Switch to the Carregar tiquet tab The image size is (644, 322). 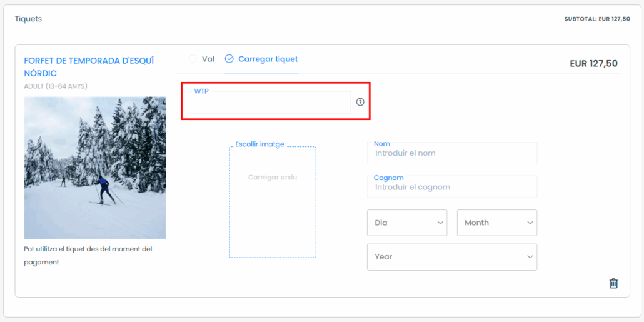268,59
